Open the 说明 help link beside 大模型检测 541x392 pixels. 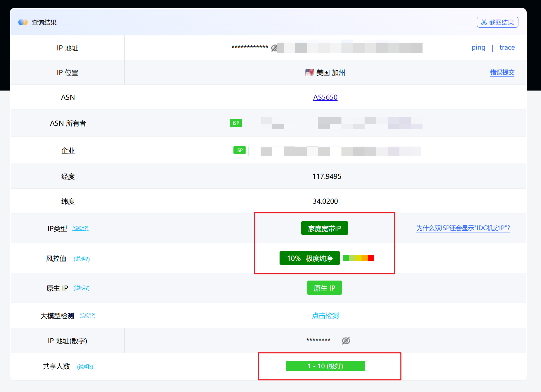(x=87, y=316)
